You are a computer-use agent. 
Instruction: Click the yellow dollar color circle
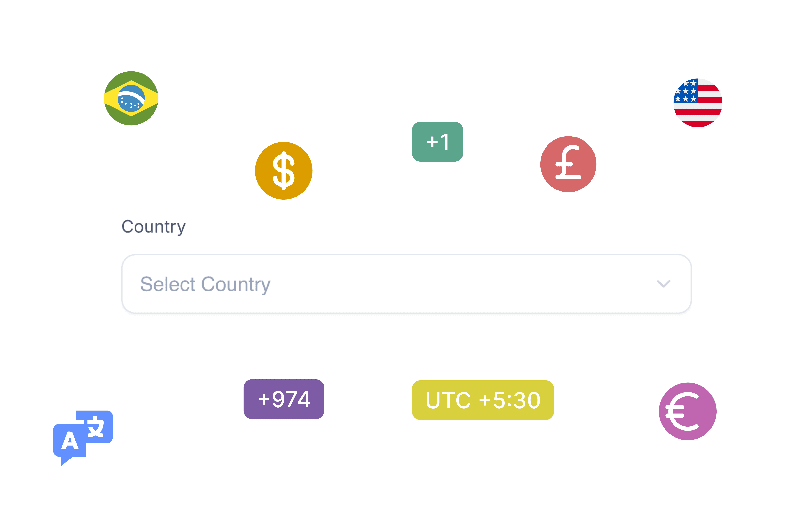pos(283,171)
